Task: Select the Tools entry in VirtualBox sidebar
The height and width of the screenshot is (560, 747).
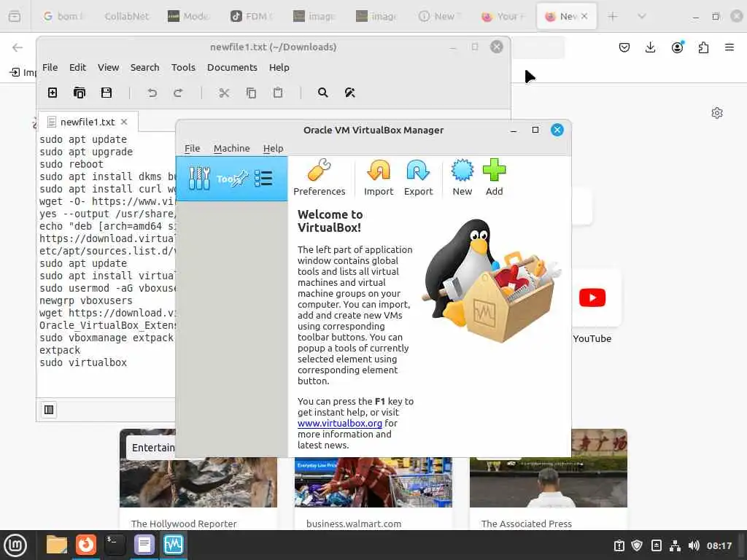Action: (x=231, y=179)
